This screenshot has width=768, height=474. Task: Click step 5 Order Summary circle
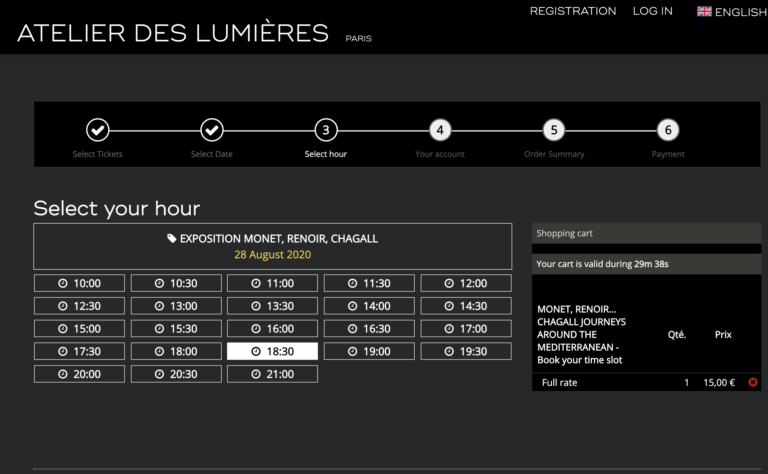[554, 130]
